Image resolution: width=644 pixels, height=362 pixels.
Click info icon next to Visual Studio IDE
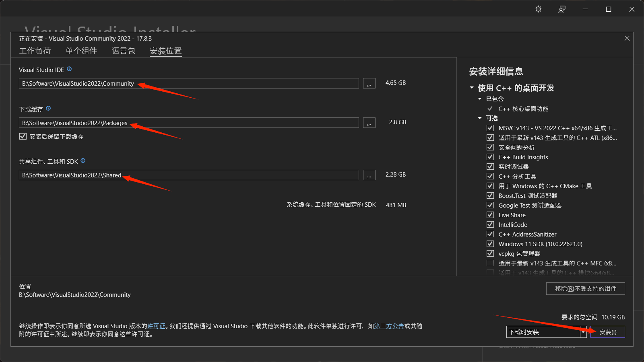pos(69,69)
